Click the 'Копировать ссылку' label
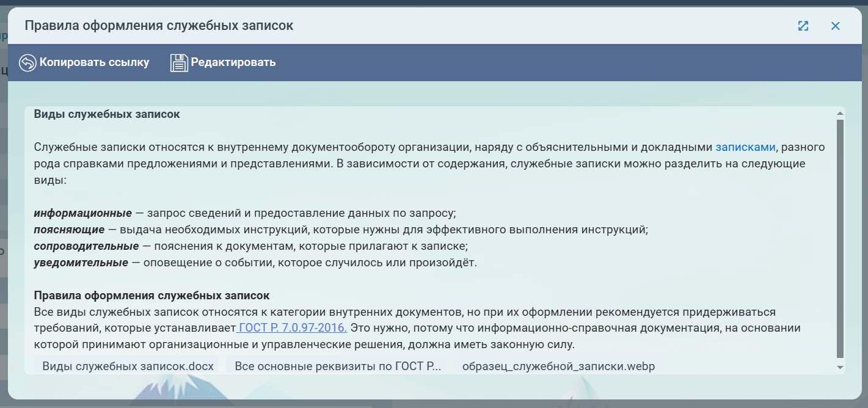The height and width of the screenshot is (408, 868). (94, 62)
